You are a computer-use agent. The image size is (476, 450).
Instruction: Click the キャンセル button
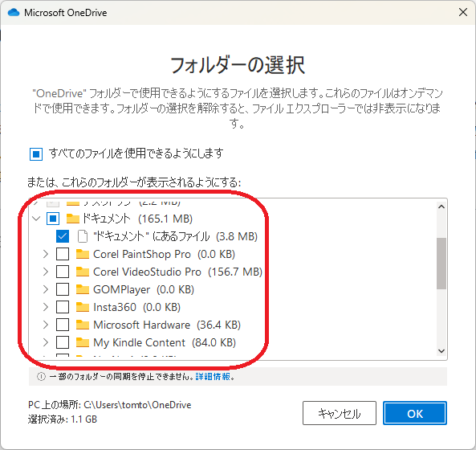pos(340,413)
